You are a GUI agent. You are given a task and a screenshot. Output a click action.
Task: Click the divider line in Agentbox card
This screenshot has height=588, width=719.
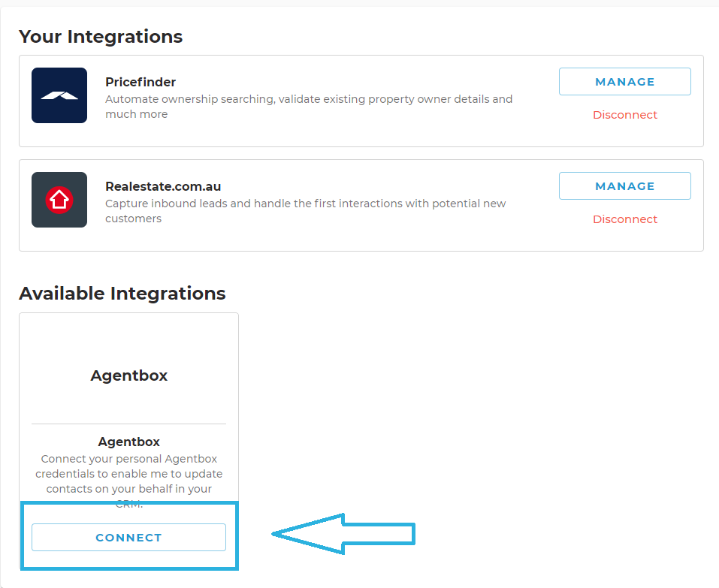coord(129,424)
